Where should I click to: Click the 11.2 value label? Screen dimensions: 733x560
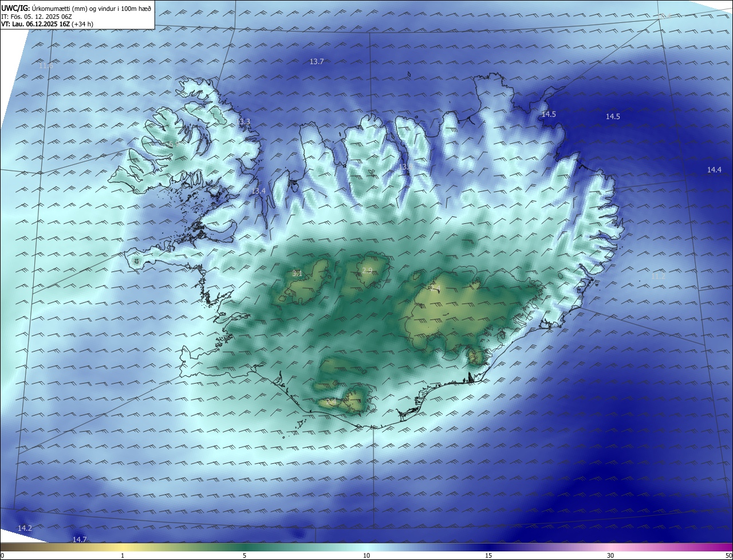click(659, 276)
